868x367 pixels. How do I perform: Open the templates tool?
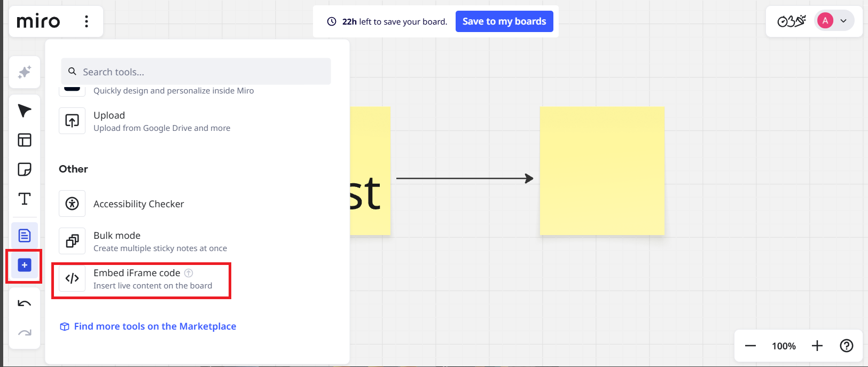tap(25, 140)
